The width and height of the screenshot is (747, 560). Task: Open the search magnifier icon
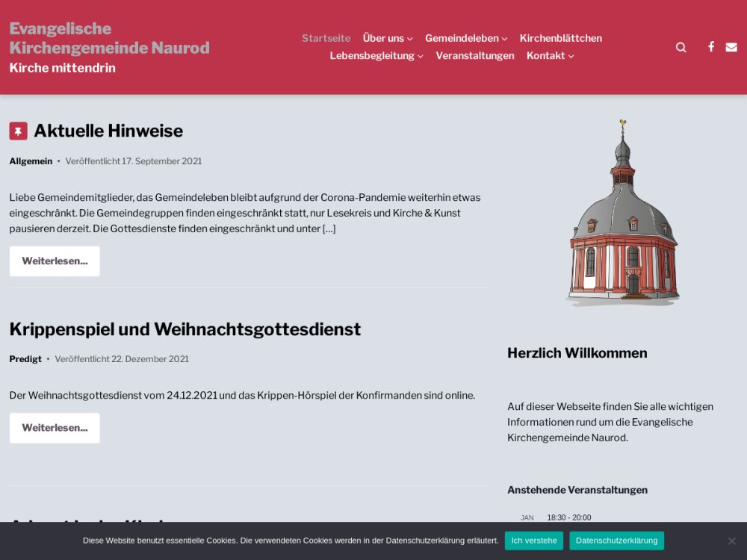[x=681, y=47]
